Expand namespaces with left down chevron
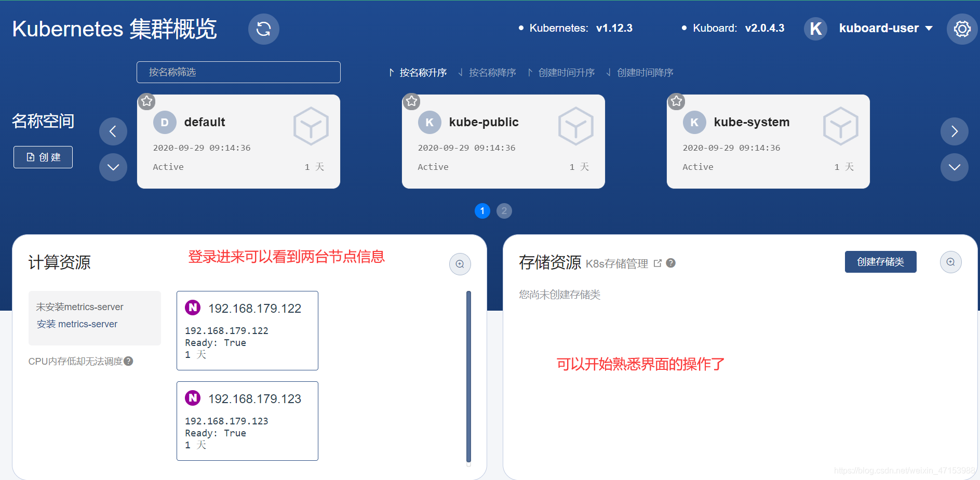This screenshot has width=980, height=480. 113,167
